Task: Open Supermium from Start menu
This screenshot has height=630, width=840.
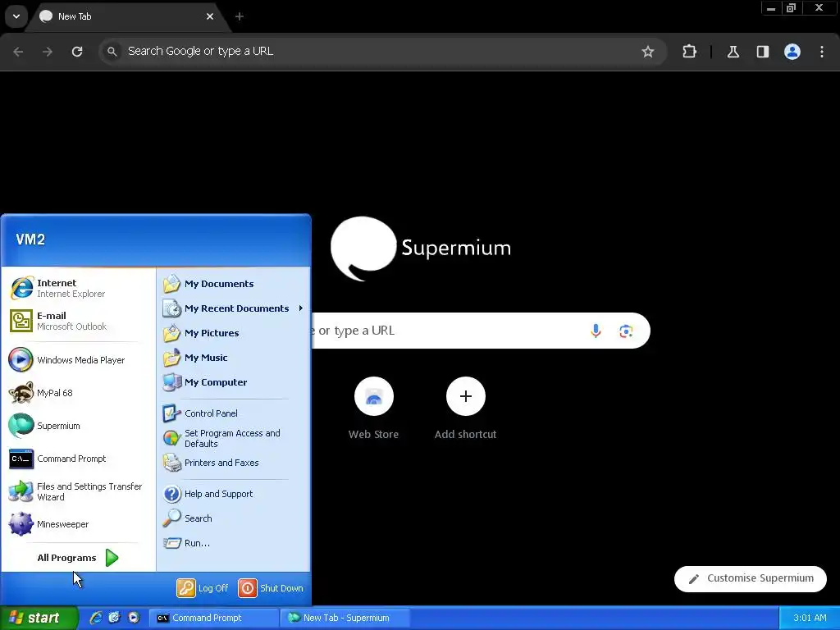Action: [x=78, y=426]
